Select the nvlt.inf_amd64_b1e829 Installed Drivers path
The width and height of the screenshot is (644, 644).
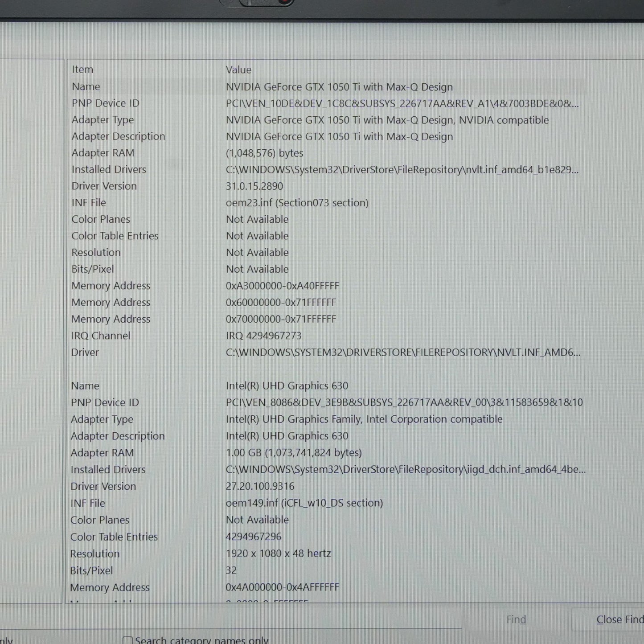pyautogui.click(x=402, y=170)
